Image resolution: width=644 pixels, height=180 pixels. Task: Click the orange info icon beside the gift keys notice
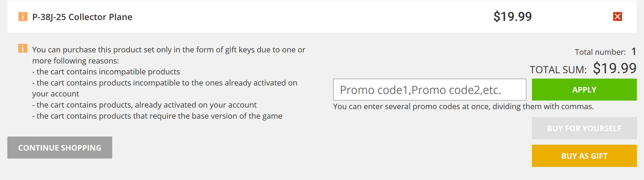pyautogui.click(x=23, y=48)
